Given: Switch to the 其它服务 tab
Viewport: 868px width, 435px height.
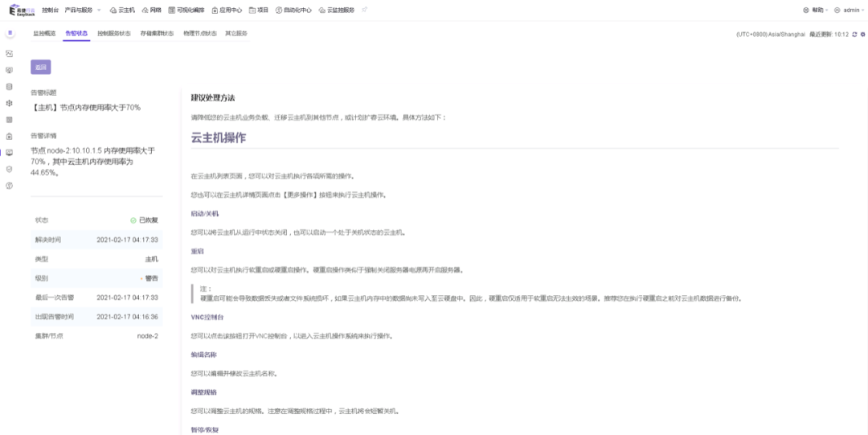Looking at the screenshot, I should [x=236, y=33].
